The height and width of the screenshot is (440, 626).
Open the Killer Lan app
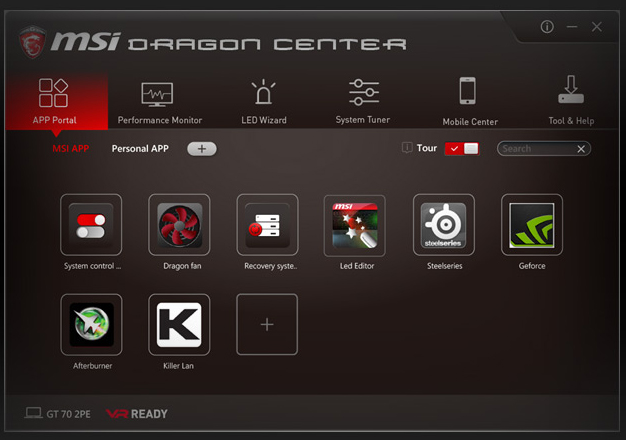click(x=179, y=325)
